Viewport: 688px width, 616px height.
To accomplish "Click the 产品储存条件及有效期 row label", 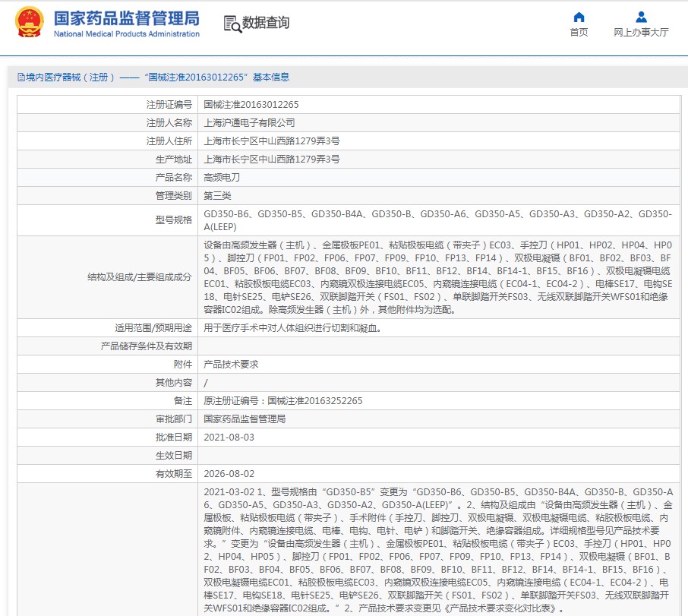I will click(x=146, y=346).
